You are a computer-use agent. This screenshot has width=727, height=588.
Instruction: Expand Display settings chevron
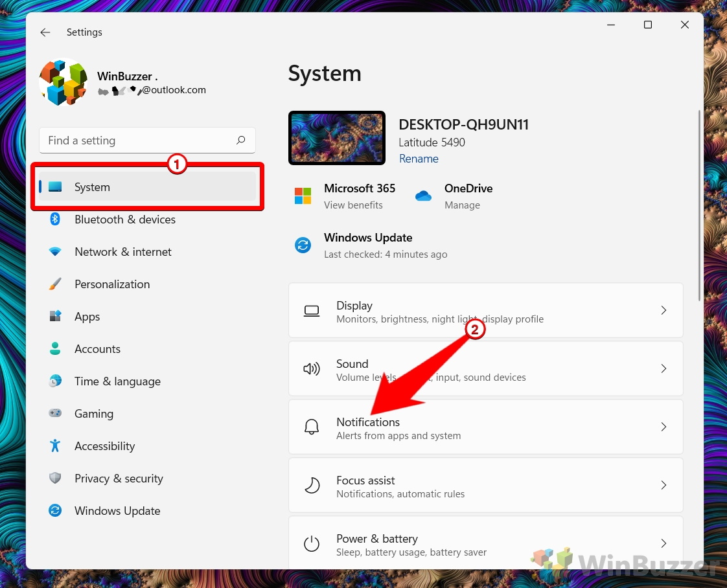(x=664, y=310)
